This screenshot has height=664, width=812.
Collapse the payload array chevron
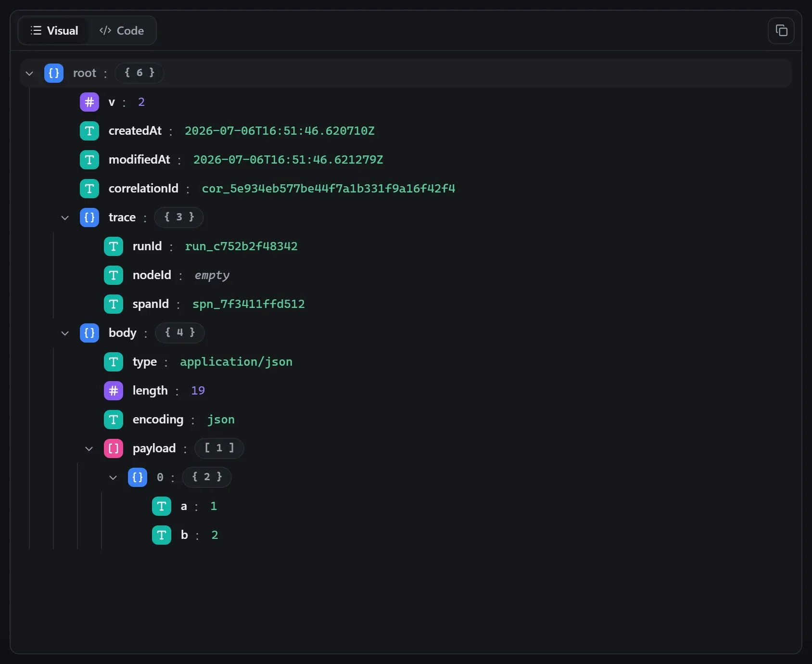click(x=89, y=448)
